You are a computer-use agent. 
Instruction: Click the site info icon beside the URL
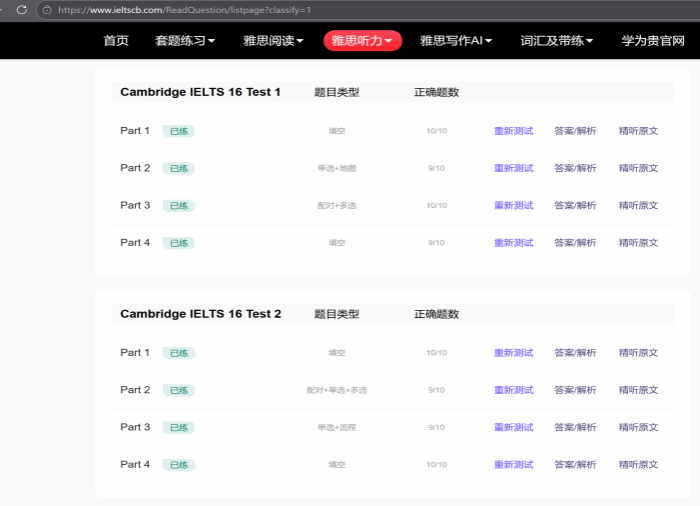[46, 9]
